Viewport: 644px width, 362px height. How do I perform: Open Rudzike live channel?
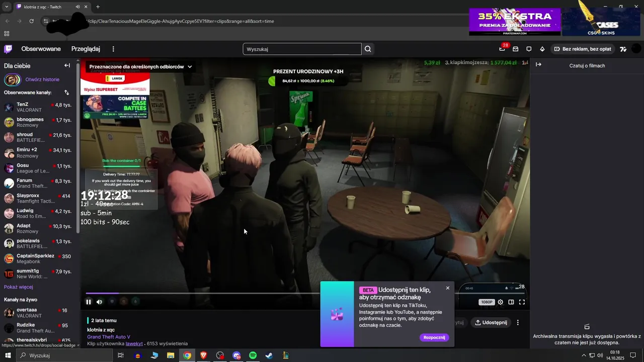point(39,328)
